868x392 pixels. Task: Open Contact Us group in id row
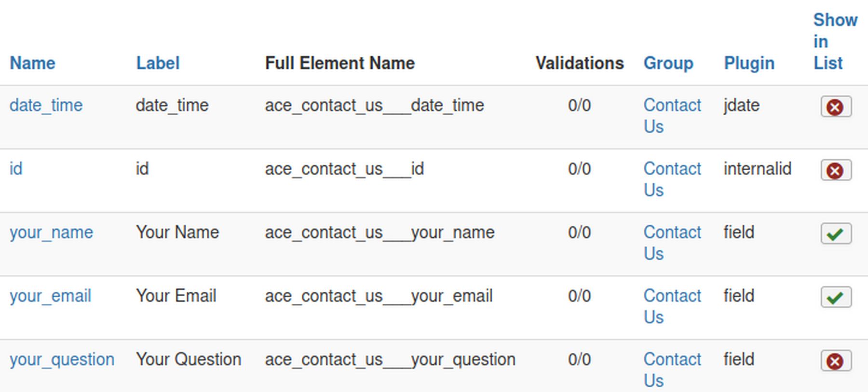(x=672, y=179)
